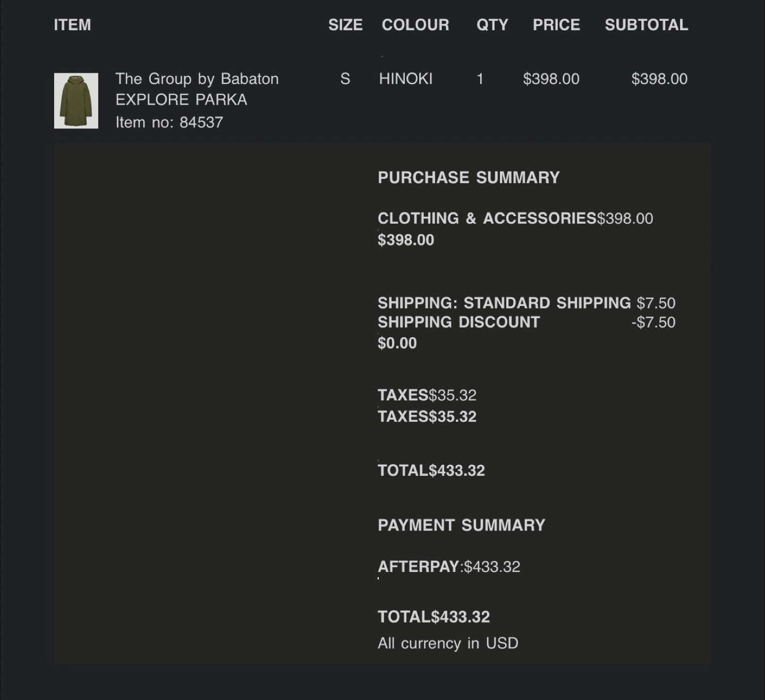765x700 pixels.
Task: Select the HINOKI colour value
Action: pyautogui.click(x=406, y=79)
